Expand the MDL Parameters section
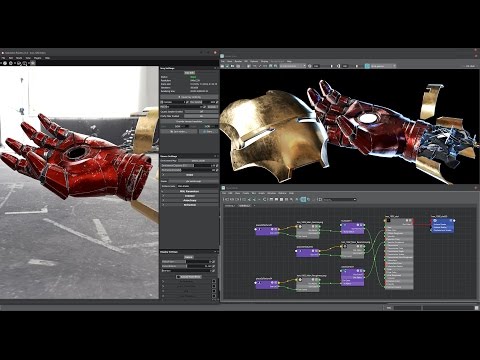 pos(189,191)
